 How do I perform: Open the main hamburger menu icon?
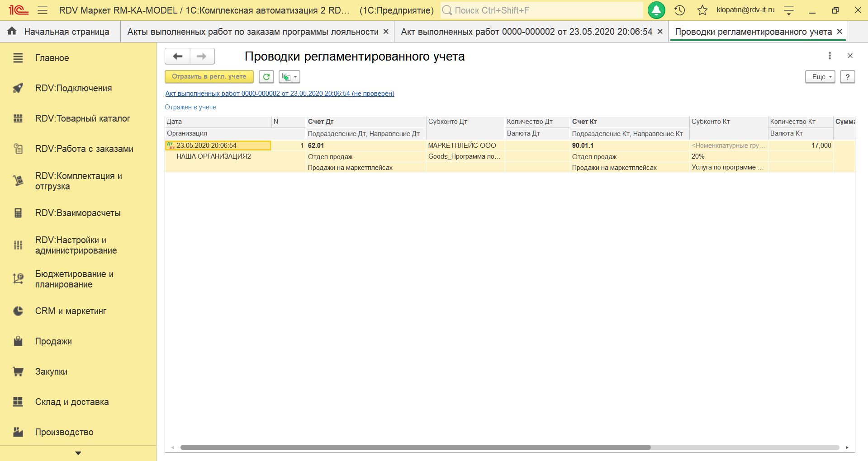click(43, 10)
